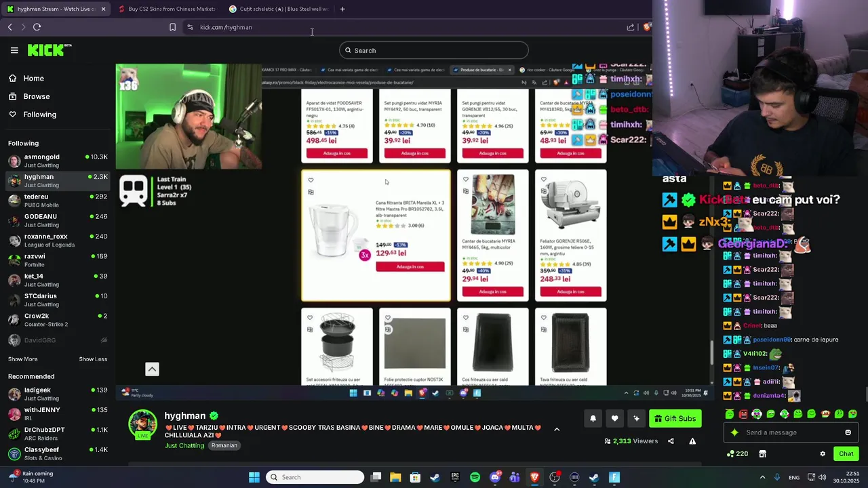The height and width of the screenshot is (488, 868).
Task: Click the Romanian language tag
Action: coord(224,445)
